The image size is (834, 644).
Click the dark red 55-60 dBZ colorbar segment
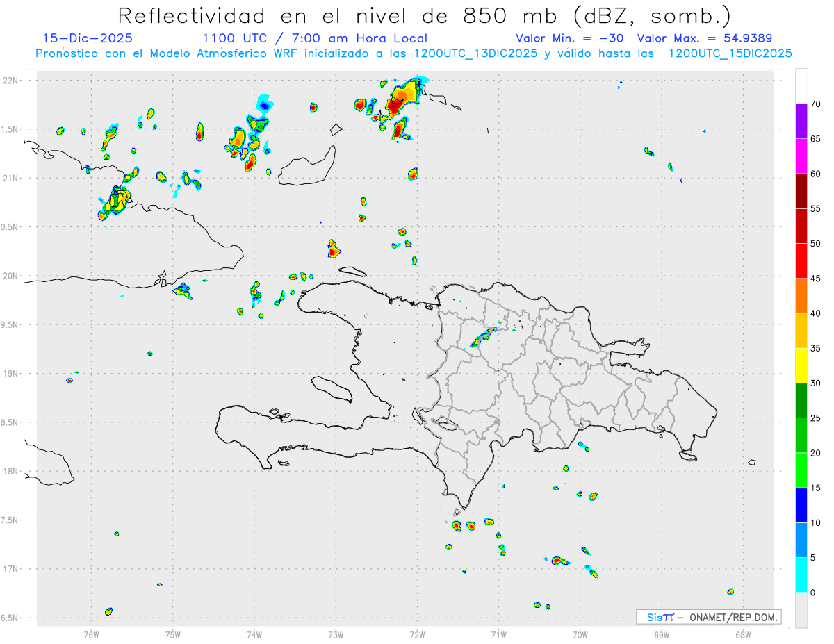(801, 191)
